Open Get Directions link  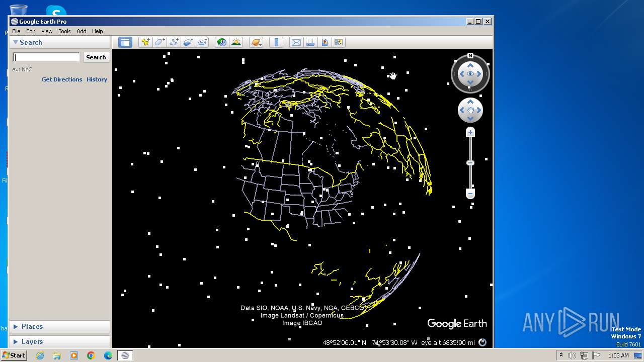pyautogui.click(x=62, y=79)
